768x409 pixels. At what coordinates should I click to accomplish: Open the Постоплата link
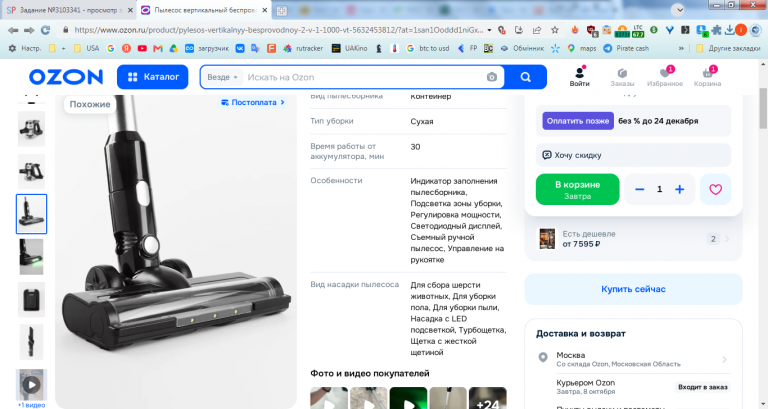[253, 102]
